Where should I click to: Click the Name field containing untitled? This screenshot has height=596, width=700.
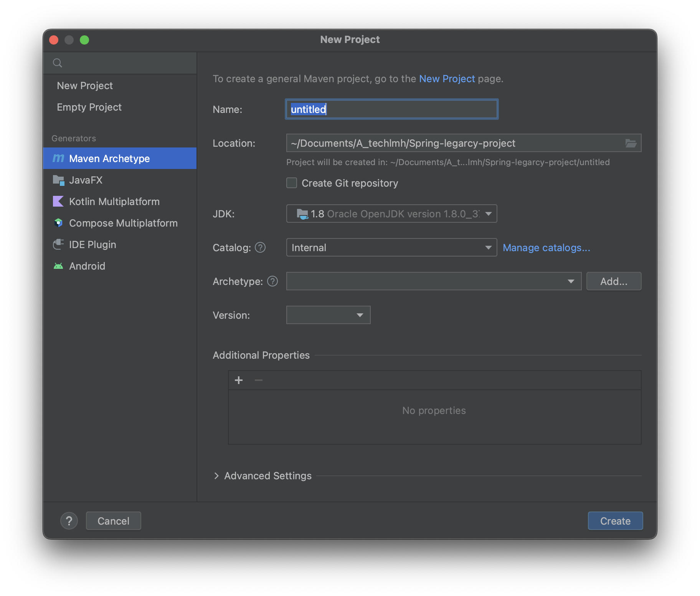pyautogui.click(x=392, y=109)
